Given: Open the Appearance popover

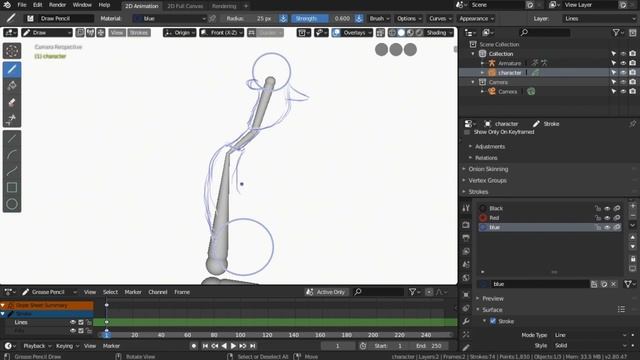Looking at the screenshot, I should [476, 18].
